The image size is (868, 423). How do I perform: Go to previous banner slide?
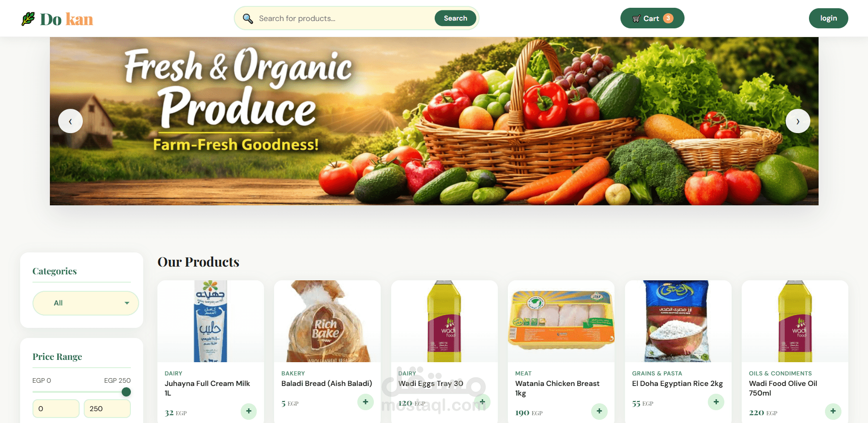tap(70, 121)
